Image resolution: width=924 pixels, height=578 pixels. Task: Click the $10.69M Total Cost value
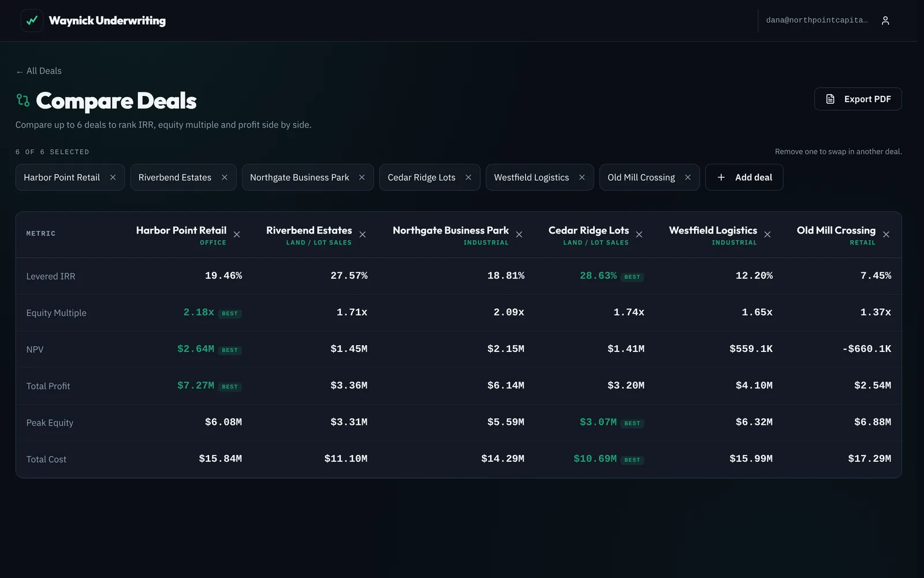595,459
